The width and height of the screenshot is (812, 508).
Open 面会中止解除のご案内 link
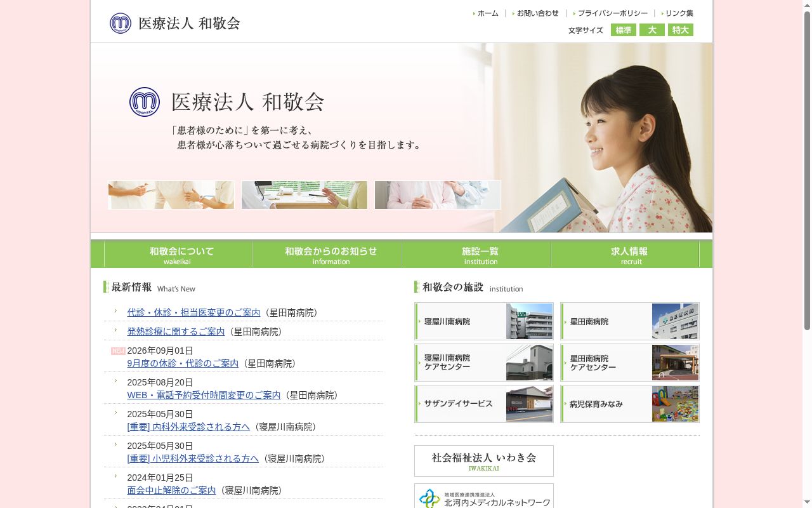171,490
